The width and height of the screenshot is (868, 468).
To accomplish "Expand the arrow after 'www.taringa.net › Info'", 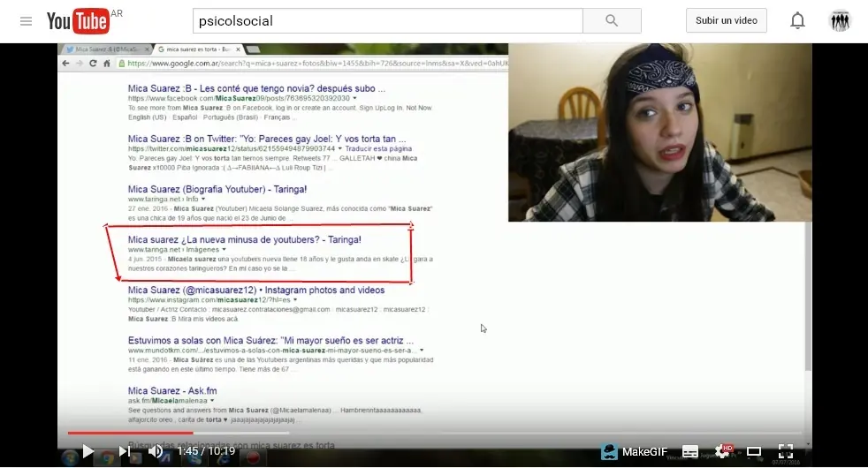I will coord(203,199).
